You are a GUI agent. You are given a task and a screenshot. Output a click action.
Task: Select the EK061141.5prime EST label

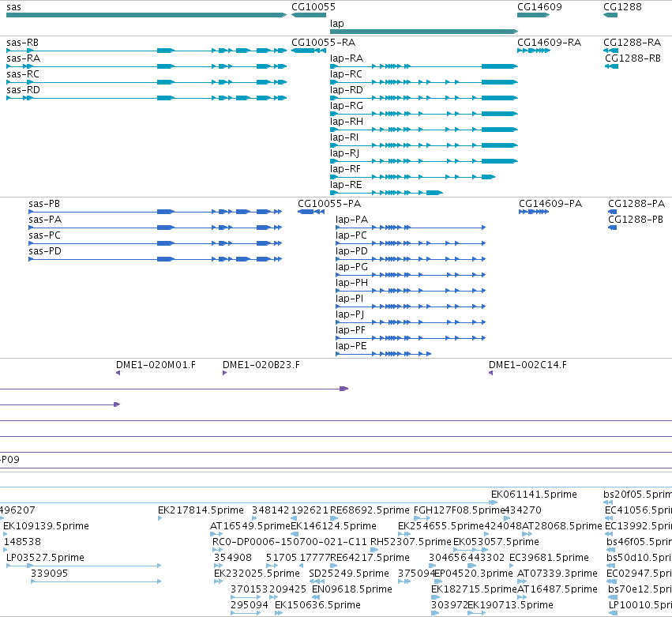point(534,495)
